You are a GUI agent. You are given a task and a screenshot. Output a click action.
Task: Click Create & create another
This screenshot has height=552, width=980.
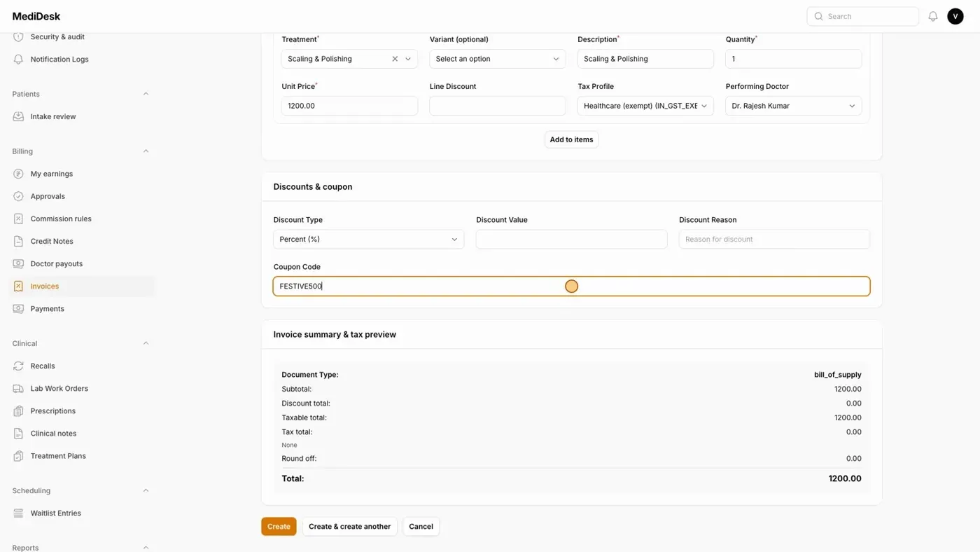click(x=349, y=526)
